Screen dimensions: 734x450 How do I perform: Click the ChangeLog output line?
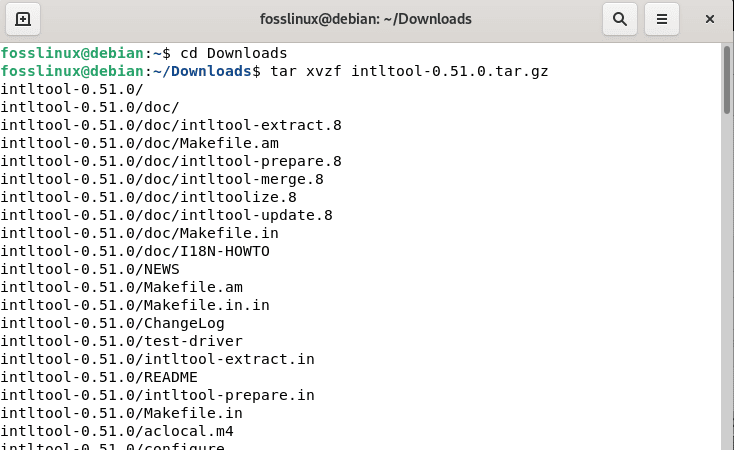click(112, 323)
